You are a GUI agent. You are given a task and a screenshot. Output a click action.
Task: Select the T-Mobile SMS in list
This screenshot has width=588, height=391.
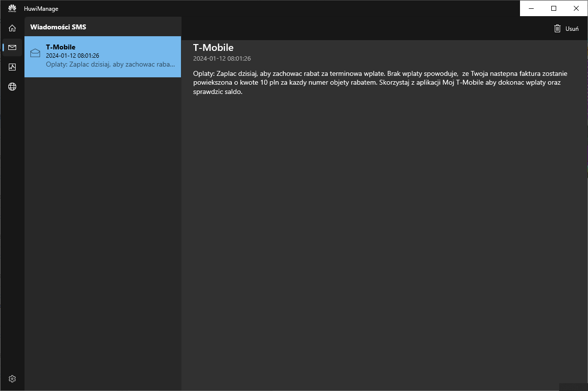(103, 57)
